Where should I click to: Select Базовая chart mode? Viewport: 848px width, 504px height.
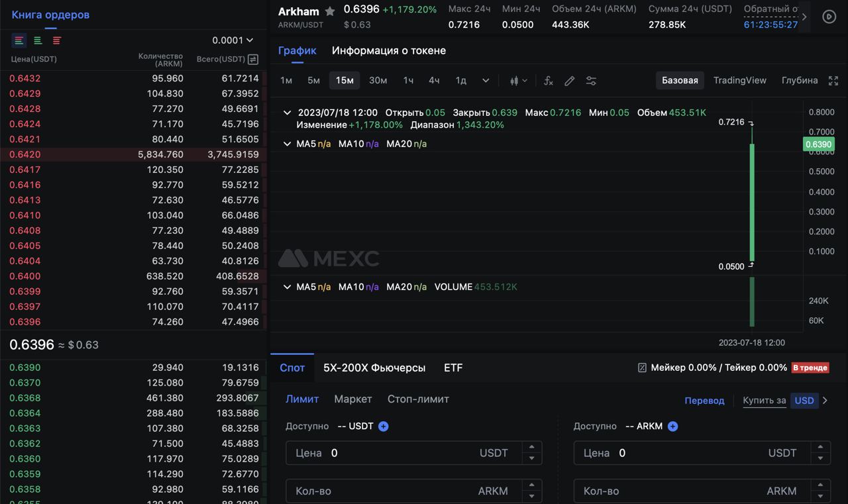680,80
